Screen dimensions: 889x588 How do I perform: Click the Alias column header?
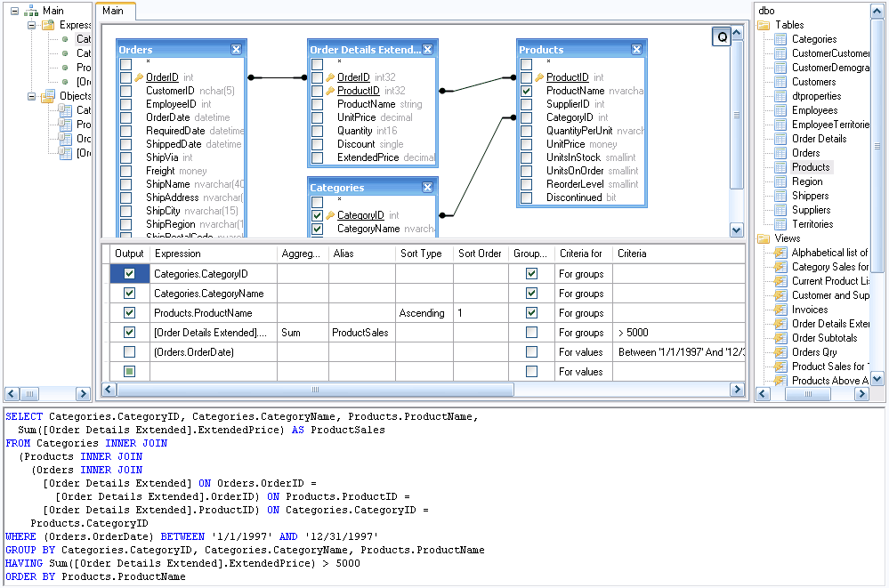point(361,254)
